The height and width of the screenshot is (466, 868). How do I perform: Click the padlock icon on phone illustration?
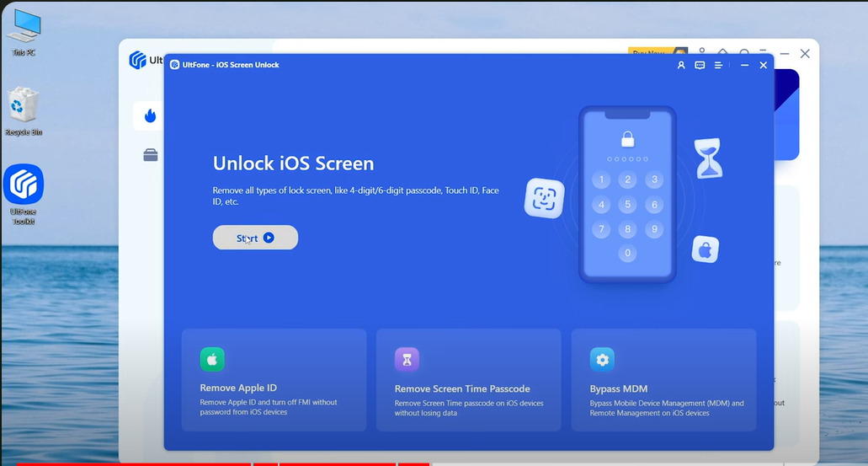tap(627, 139)
